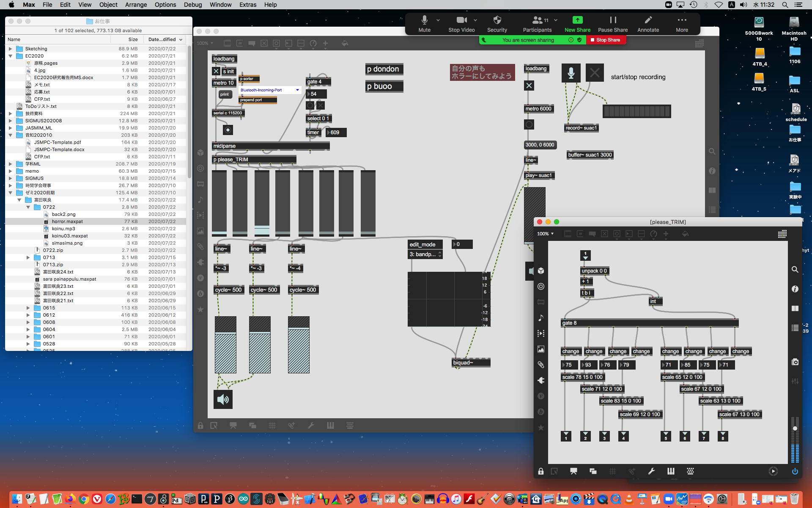Click the New Share button
The width and height of the screenshot is (812, 508).
(577, 24)
